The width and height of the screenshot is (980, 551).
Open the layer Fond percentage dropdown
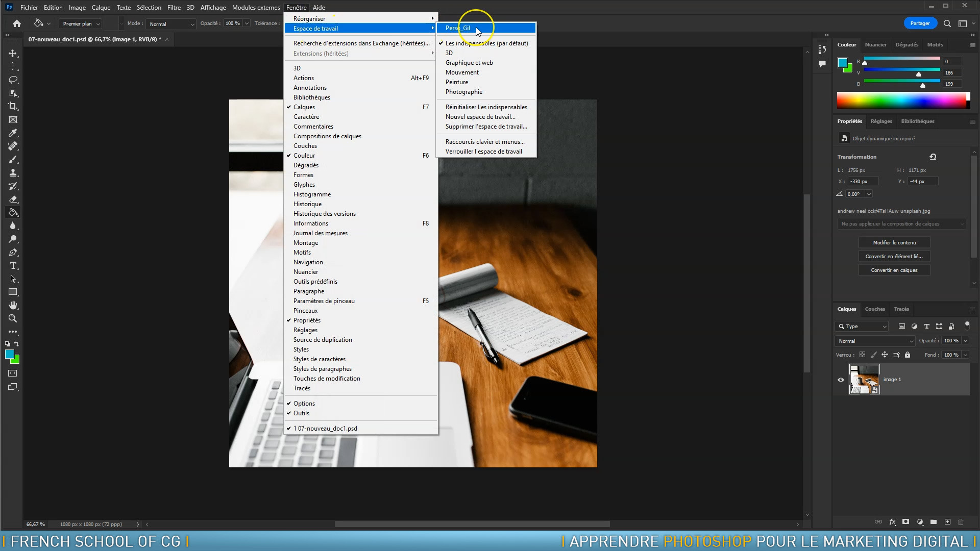[965, 355]
